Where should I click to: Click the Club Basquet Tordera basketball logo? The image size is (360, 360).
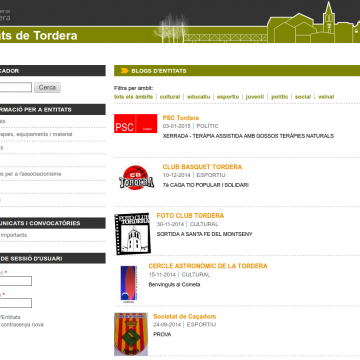click(x=137, y=178)
